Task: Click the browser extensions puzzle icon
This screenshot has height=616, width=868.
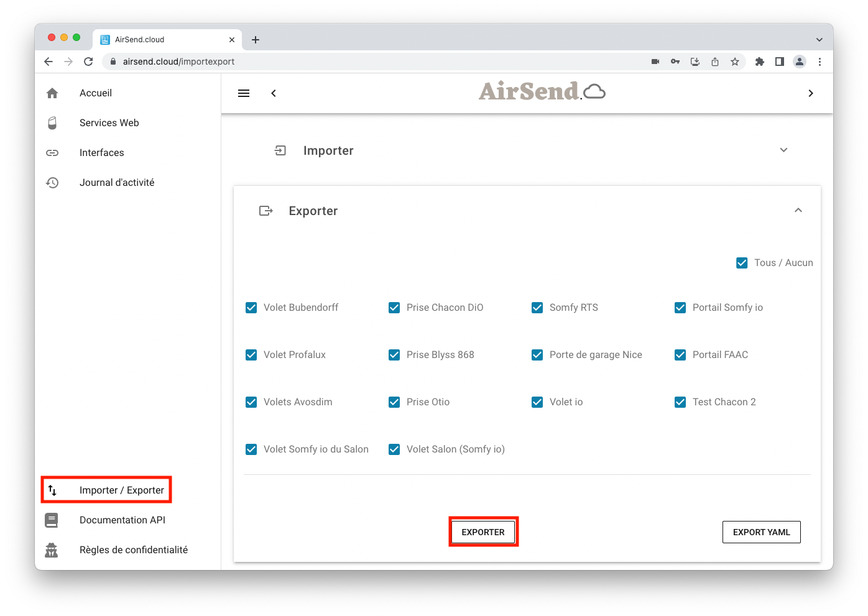Action: (759, 62)
